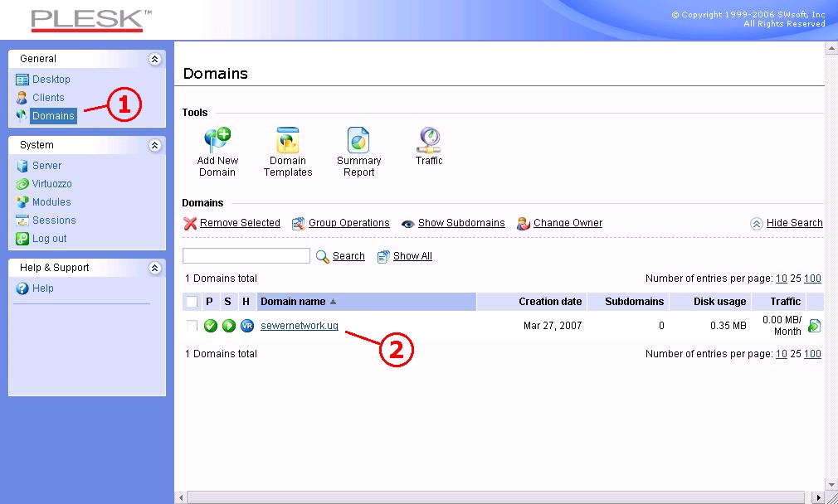Collapse the System navigation section
This screenshot has height=504, width=838.
pyautogui.click(x=154, y=145)
